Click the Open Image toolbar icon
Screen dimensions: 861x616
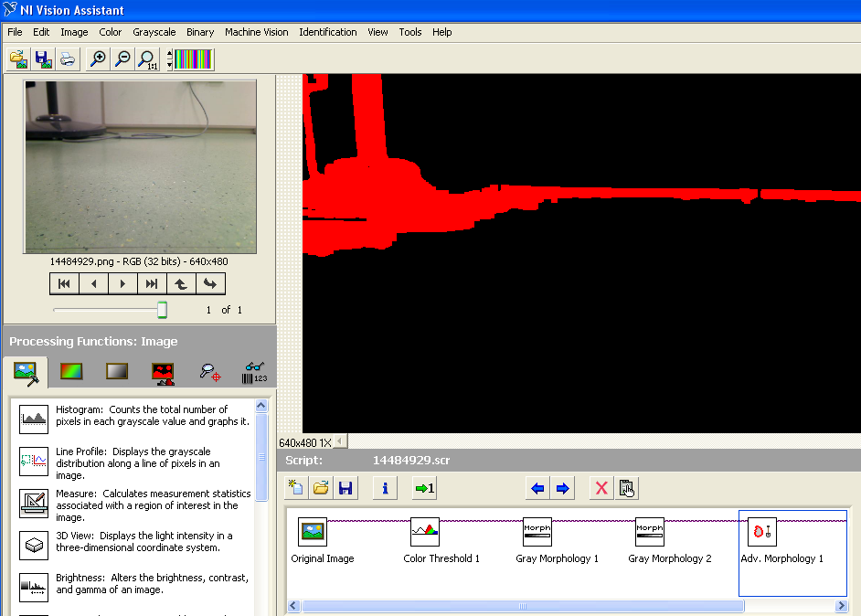[18, 59]
